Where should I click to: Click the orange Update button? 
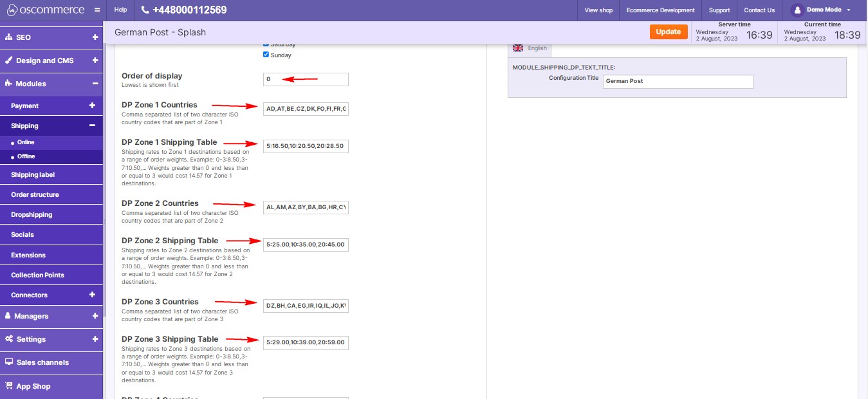pyautogui.click(x=669, y=32)
